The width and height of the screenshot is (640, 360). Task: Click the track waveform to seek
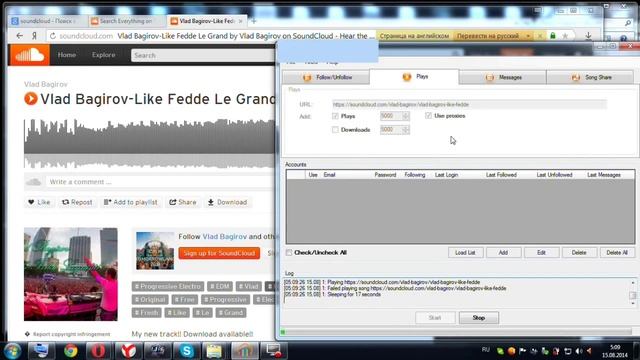tap(149, 144)
